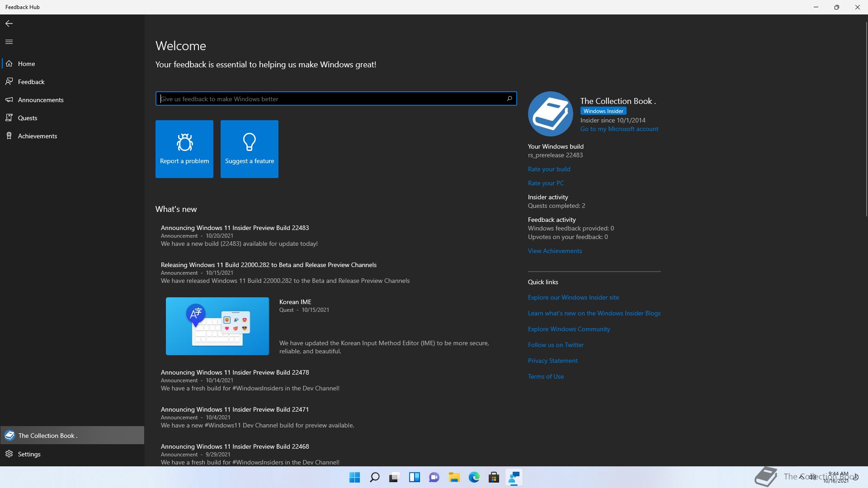Open the Terms of Use link
868x488 pixels.
[x=546, y=376]
